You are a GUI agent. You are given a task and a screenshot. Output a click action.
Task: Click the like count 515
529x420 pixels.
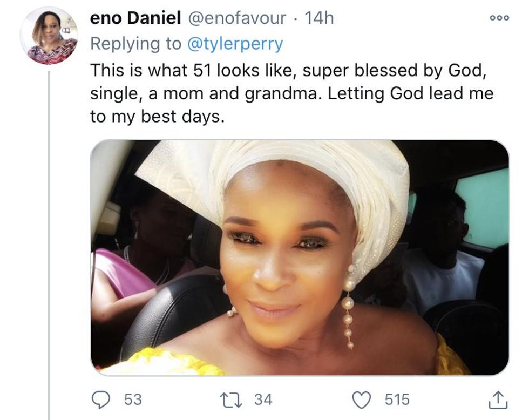(x=397, y=399)
